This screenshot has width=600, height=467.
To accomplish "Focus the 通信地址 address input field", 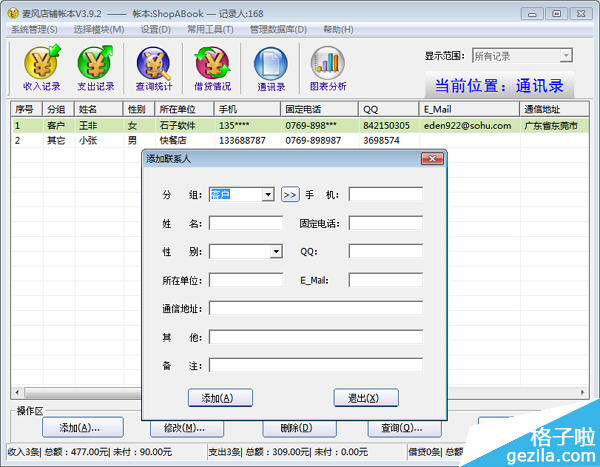I will (315, 309).
